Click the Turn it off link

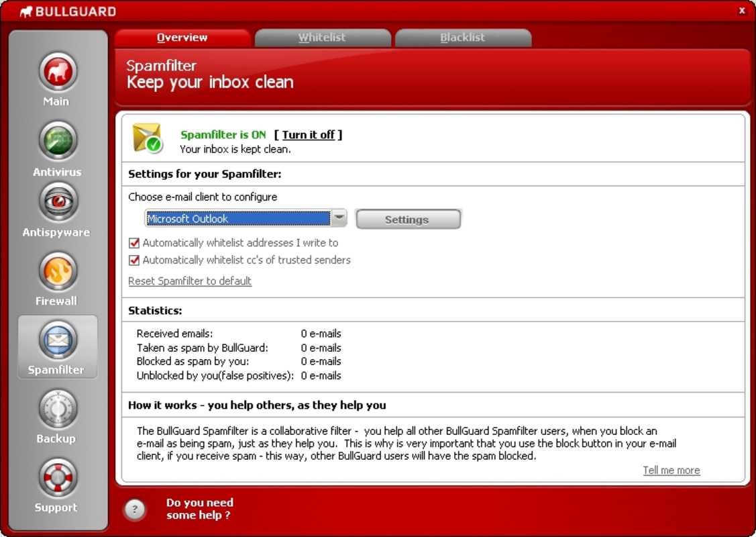point(308,135)
